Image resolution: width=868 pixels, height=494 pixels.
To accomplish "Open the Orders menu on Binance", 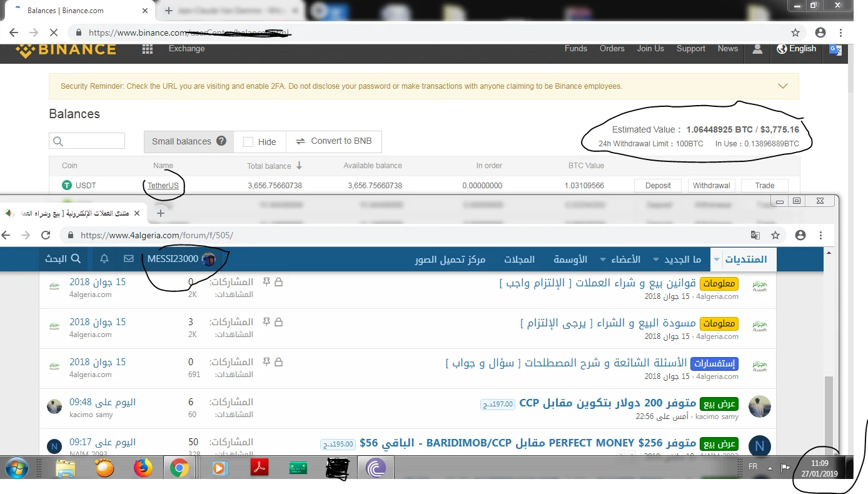I will point(612,49).
